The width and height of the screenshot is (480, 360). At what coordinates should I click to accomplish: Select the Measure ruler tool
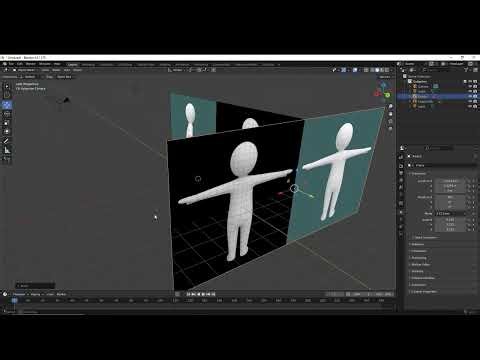pyautogui.click(x=7, y=150)
